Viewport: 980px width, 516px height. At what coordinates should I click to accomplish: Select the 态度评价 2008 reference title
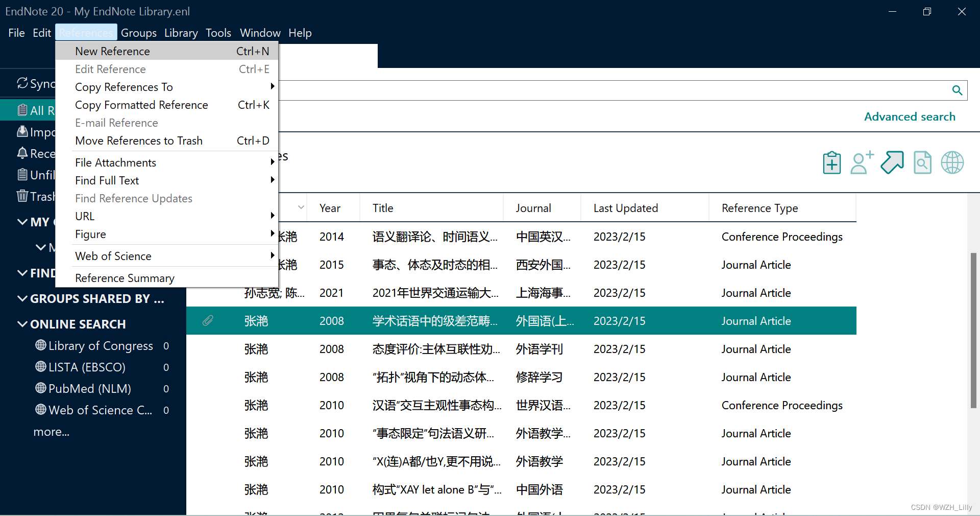pyautogui.click(x=436, y=349)
